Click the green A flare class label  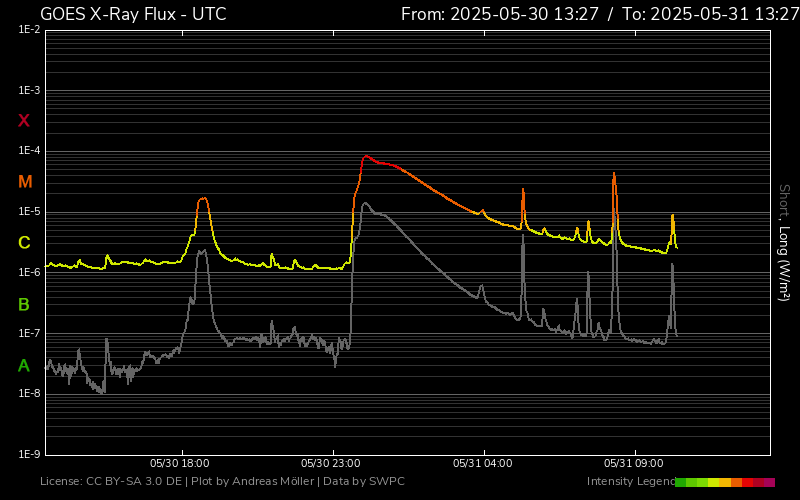[24, 365]
